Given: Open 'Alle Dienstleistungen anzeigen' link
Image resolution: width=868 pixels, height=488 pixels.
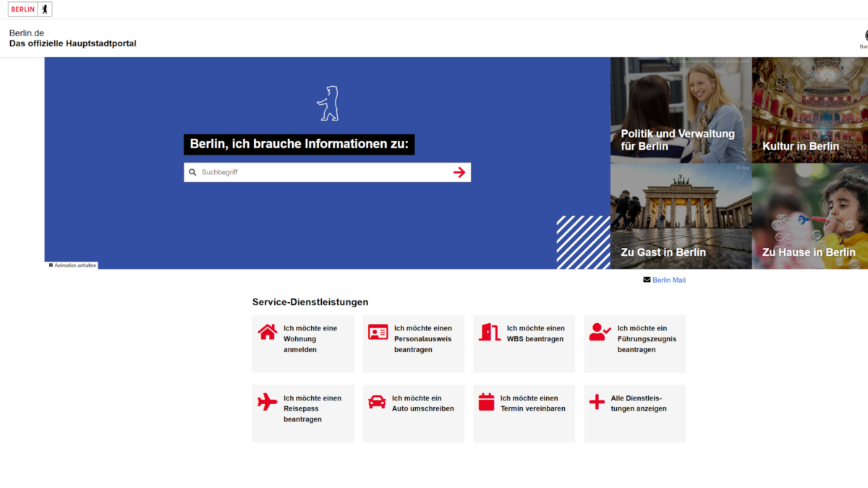Looking at the screenshot, I should (634, 414).
